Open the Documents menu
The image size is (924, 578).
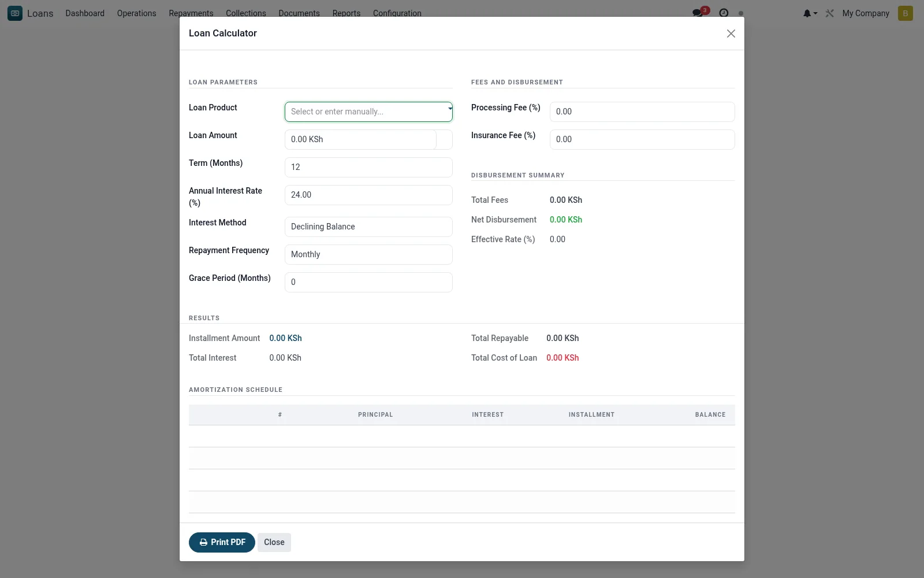click(299, 13)
